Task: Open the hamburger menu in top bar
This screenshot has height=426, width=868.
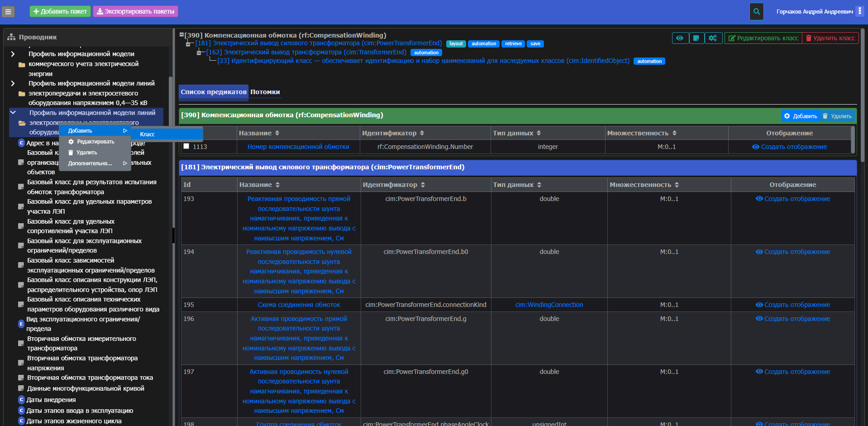Action: 8,12
